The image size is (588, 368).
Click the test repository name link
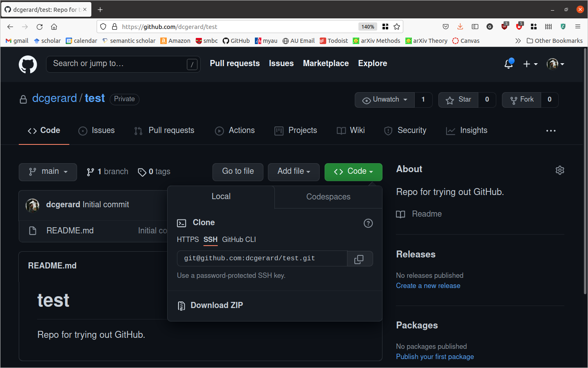tap(95, 98)
